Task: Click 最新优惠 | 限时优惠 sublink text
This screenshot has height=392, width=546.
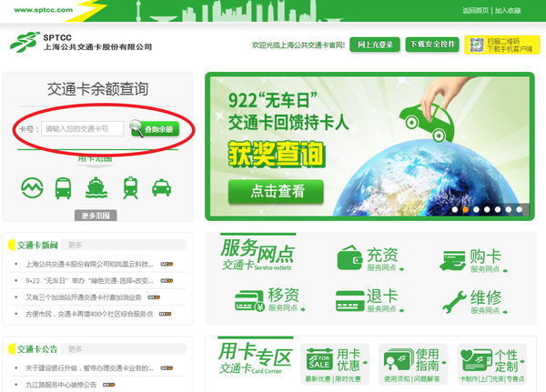Action: point(333,378)
